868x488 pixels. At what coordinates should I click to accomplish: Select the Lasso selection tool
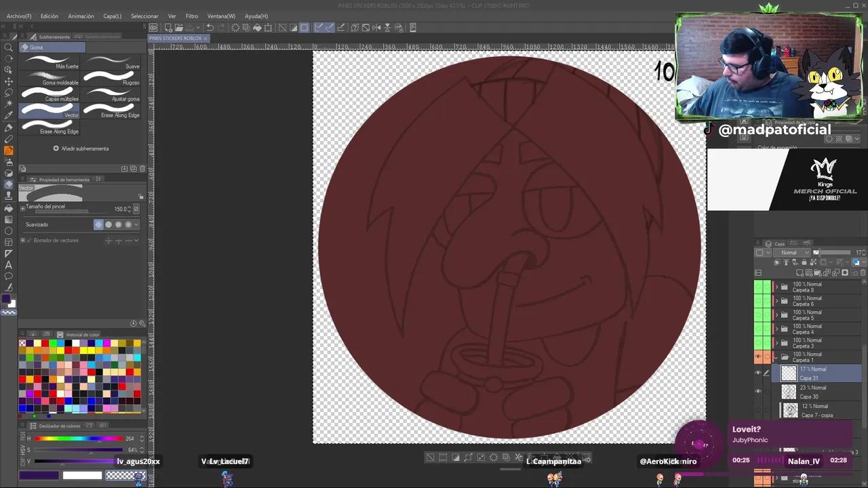pyautogui.click(x=9, y=93)
